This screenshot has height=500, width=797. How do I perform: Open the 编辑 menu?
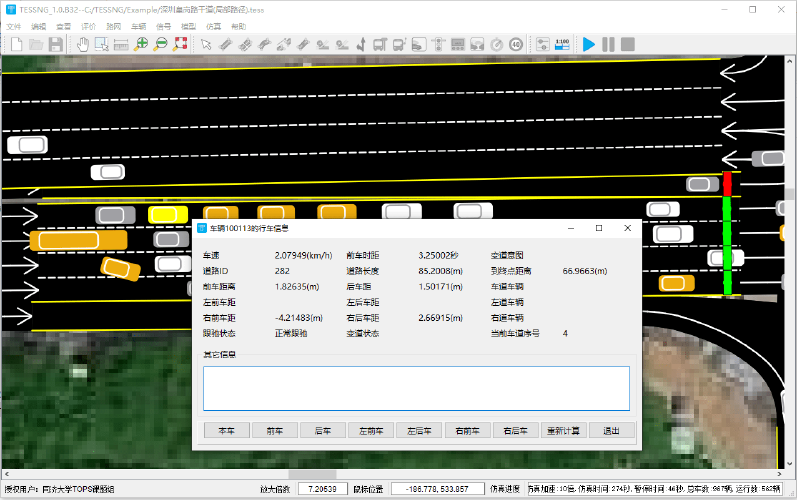(39, 26)
